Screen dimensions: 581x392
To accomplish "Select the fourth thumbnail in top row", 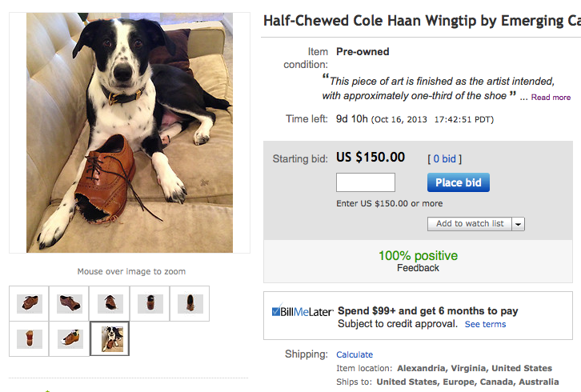I will [x=150, y=303].
